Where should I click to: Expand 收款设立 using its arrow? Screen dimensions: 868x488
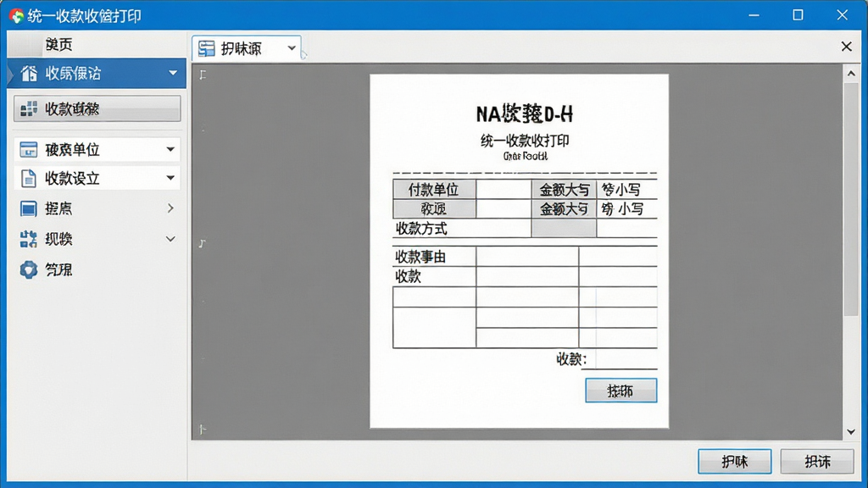click(170, 178)
